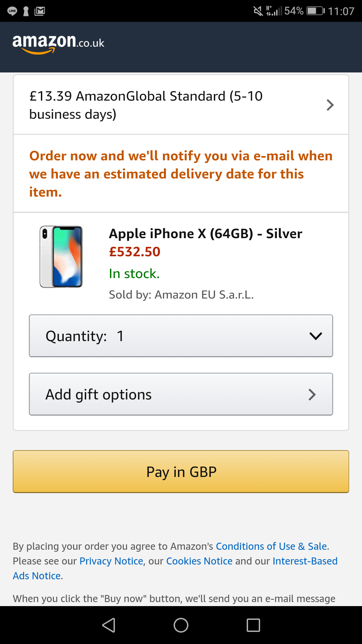Tap the Pay in GBP button
The width and height of the screenshot is (362, 644).
(x=181, y=472)
